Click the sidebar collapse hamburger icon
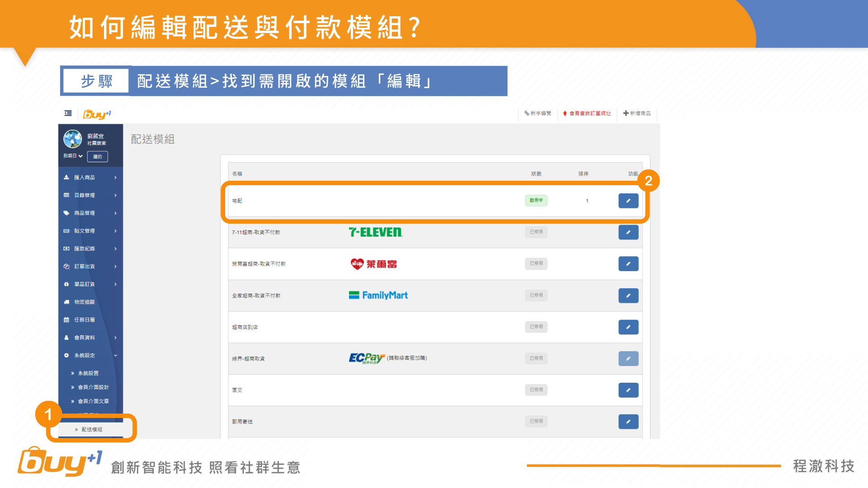The width and height of the screenshot is (868, 488). point(68,113)
